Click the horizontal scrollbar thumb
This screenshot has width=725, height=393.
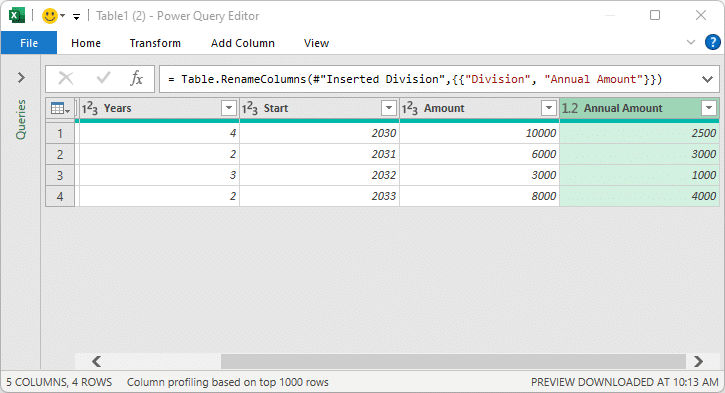click(x=453, y=362)
